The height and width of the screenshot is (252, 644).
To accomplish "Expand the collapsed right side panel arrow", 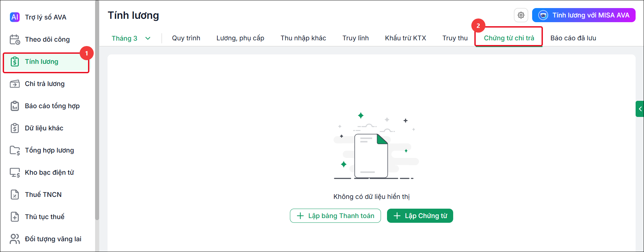I will [640, 109].
